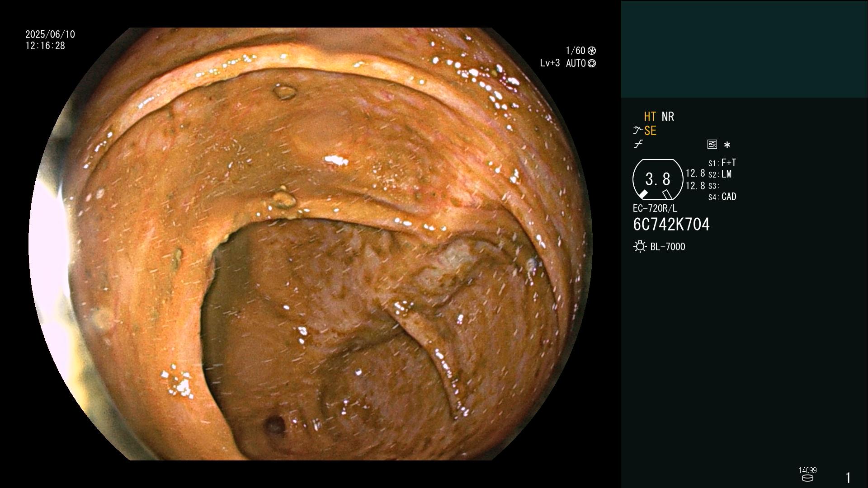
Task: Click the 1/60 shutter speed value
Action: coord(576,51)
